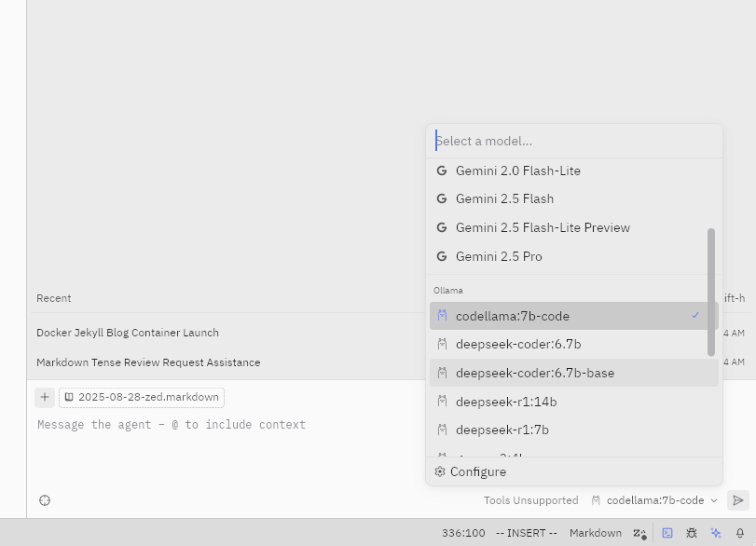
Task: Click the gear icon beside Configure
Action: (x=440, y=471)
